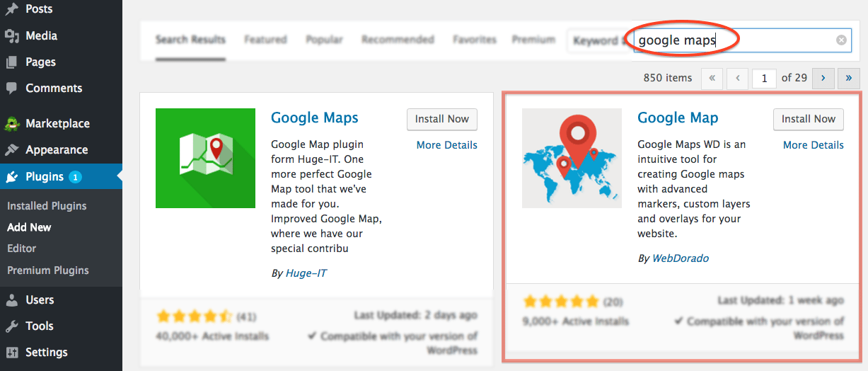868x371 pixels.
Task: Switch to the Popular tab
Action: [324, 40]
